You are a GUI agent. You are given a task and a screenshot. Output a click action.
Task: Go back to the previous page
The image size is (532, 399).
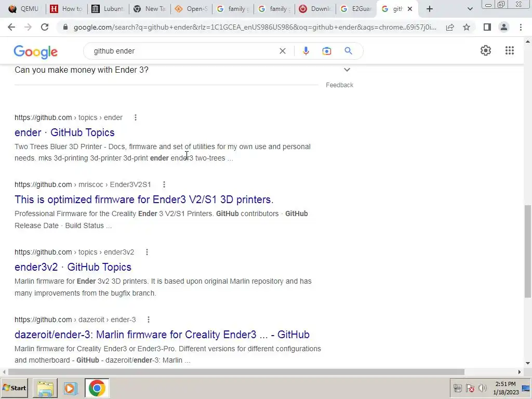click(11, 27)
